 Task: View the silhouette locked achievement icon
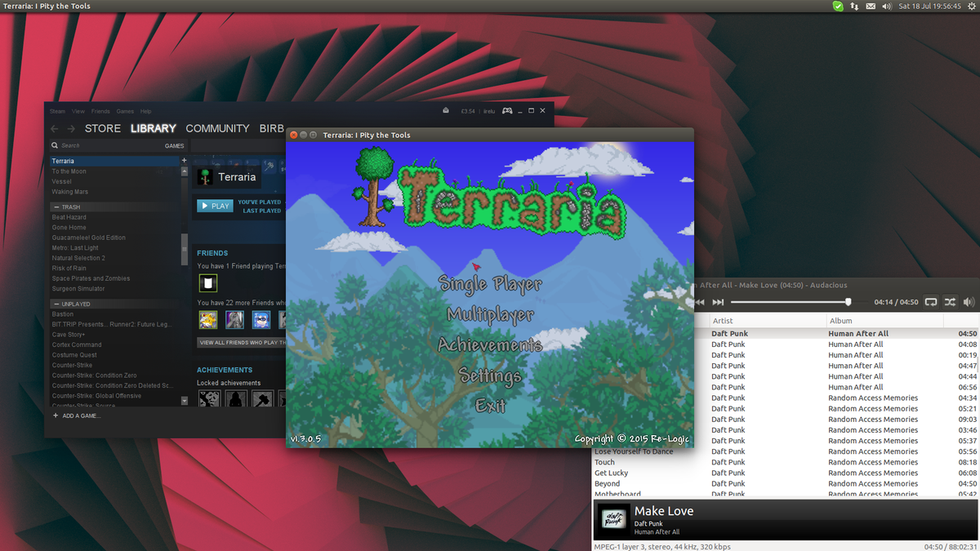point(236,398)
